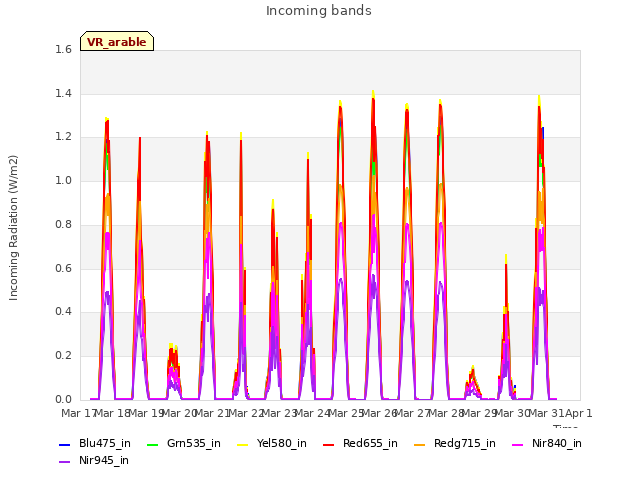Click the yellow Yel580_in legend swatch
The width and height of the screenshot is (640, 480).
click(242, 444)
